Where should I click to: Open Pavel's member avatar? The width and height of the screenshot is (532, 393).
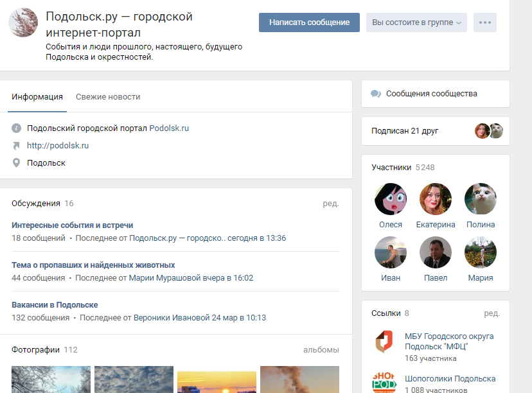[435, 252]
